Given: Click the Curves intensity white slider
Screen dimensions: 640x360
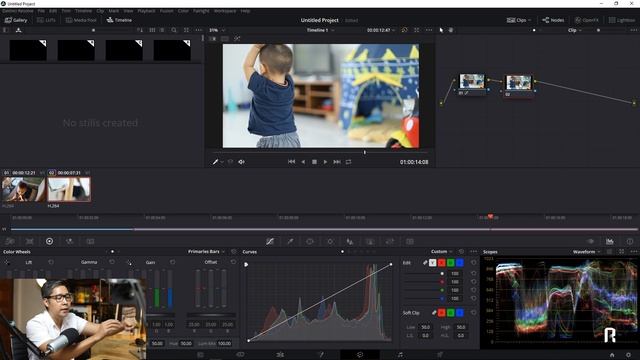Looking at the screenshot, I should pos(442,273).
